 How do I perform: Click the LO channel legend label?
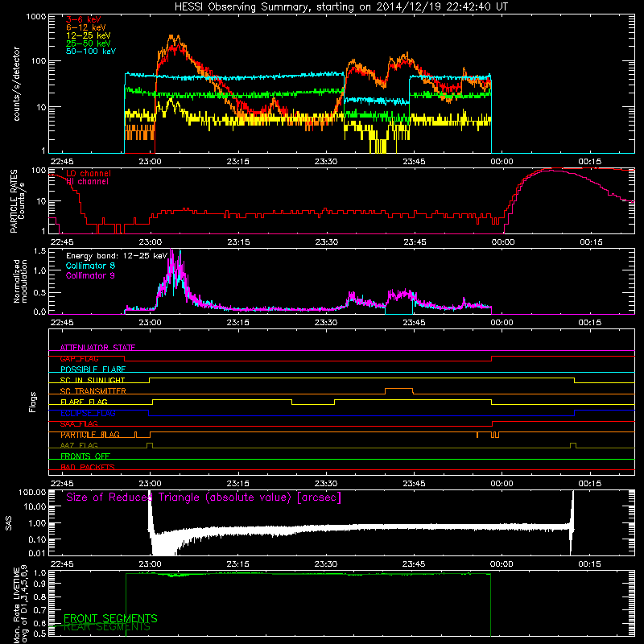[89, 173]
